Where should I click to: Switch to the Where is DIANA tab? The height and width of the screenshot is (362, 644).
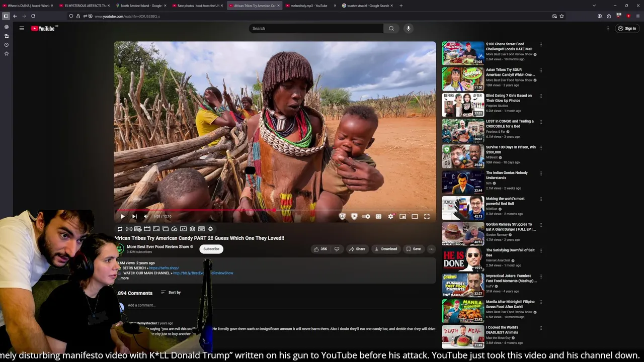(x=29, y=6)
